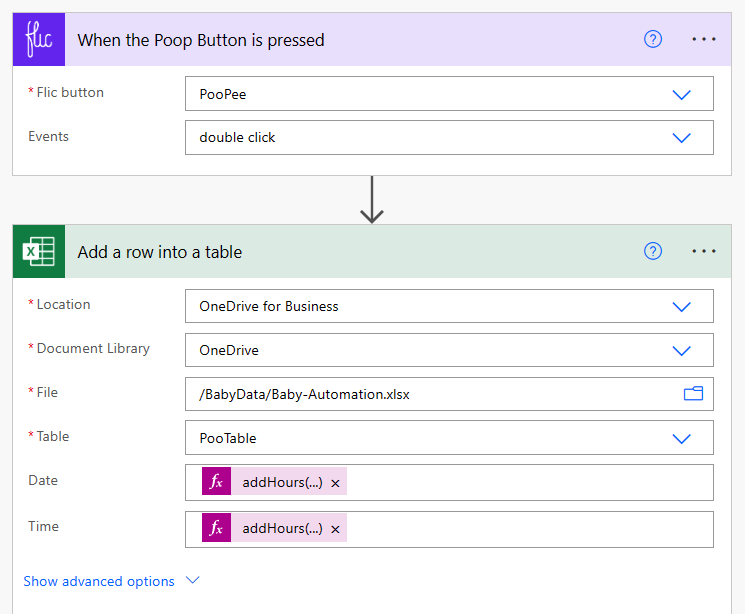Image resolution: width=745 pixels, height=614 pixels.
Task: Expand the Table PooTable dropdown
Action: click(x=682, y=438)
